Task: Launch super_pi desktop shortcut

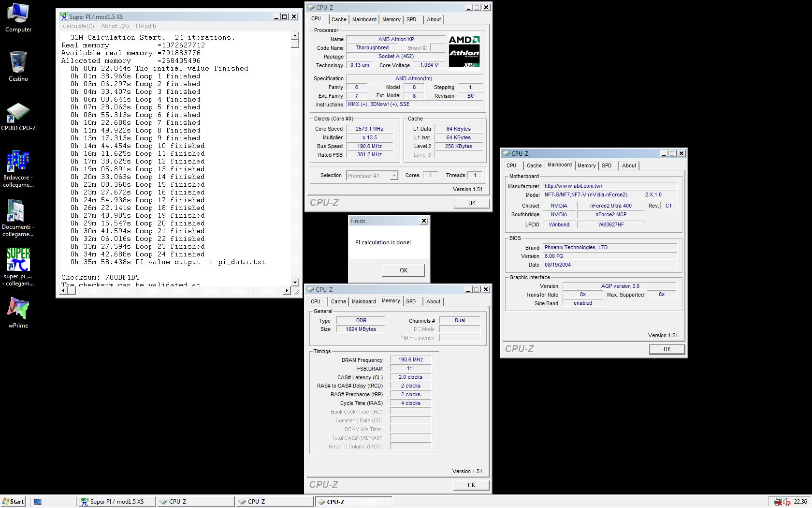Action: tap(18, 267)
